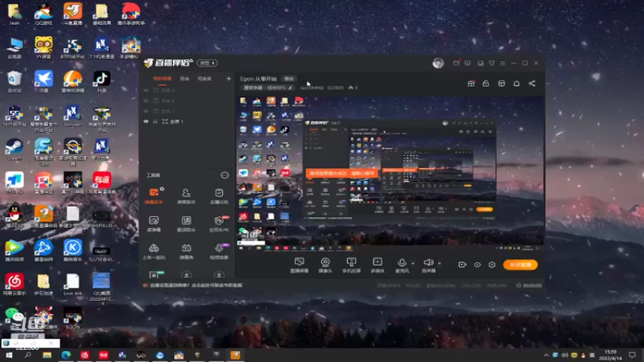Add a 手机投屏 phone mirroring source
Image resolution: width=644 pixels, height=362 pixels.
pyautogui.click(x=351, y=265)
